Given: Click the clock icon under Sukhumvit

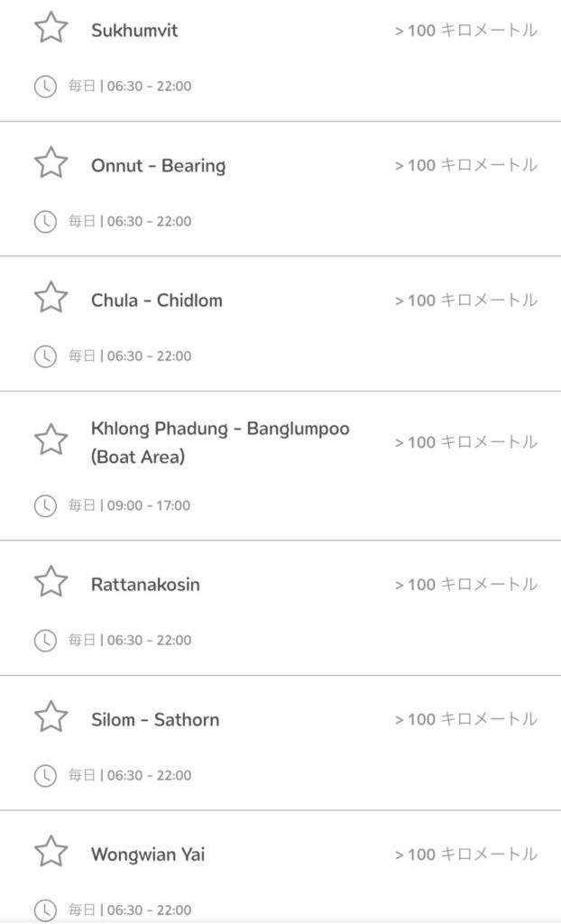Looking at the screenshot, I should pyautogui.click(x=44, y=87).
